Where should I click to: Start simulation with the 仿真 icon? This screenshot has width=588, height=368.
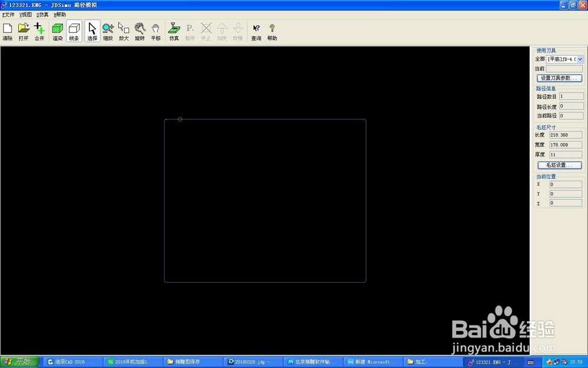174,32
